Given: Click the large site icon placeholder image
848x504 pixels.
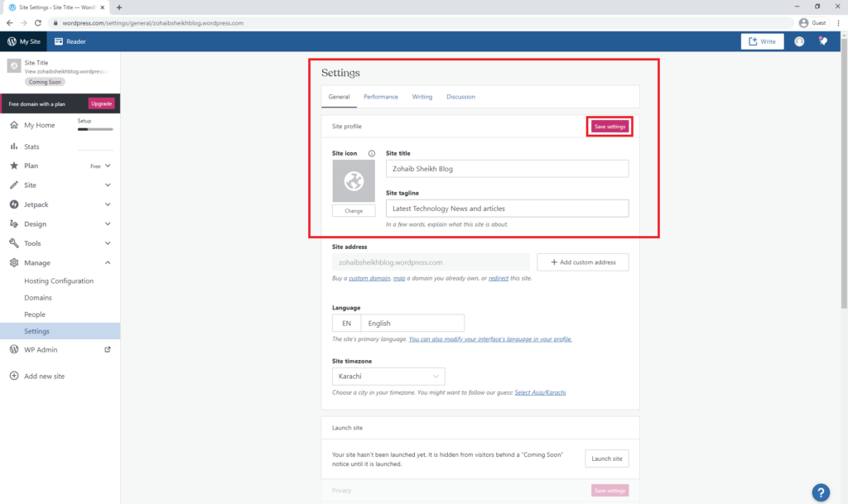Looking at the screenshot, I should click(x=354, y=181).
